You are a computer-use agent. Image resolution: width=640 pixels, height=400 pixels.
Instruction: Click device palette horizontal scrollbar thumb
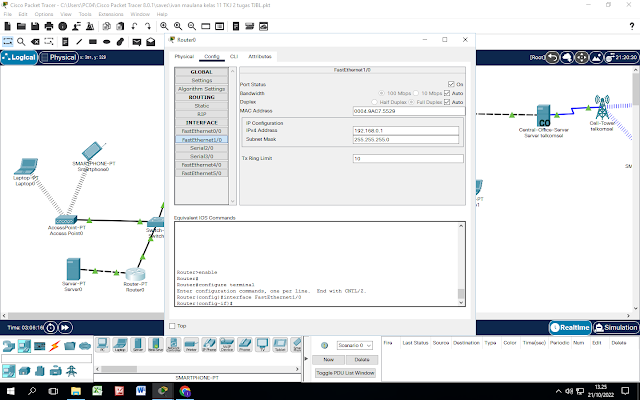(x=119, y=369)
